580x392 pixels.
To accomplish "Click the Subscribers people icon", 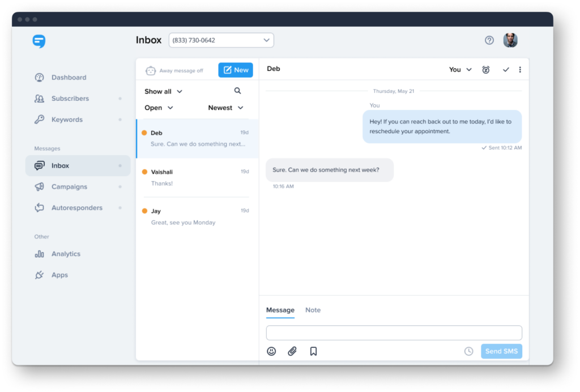I will coord(39,99).
